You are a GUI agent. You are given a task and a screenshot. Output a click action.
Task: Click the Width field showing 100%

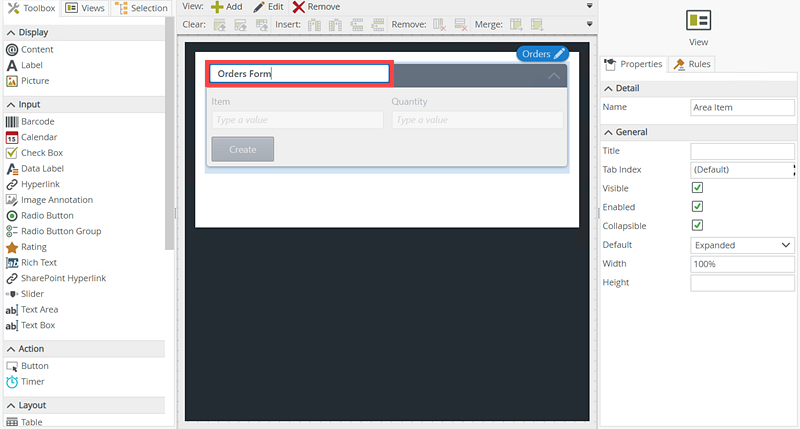coord(742,264)
